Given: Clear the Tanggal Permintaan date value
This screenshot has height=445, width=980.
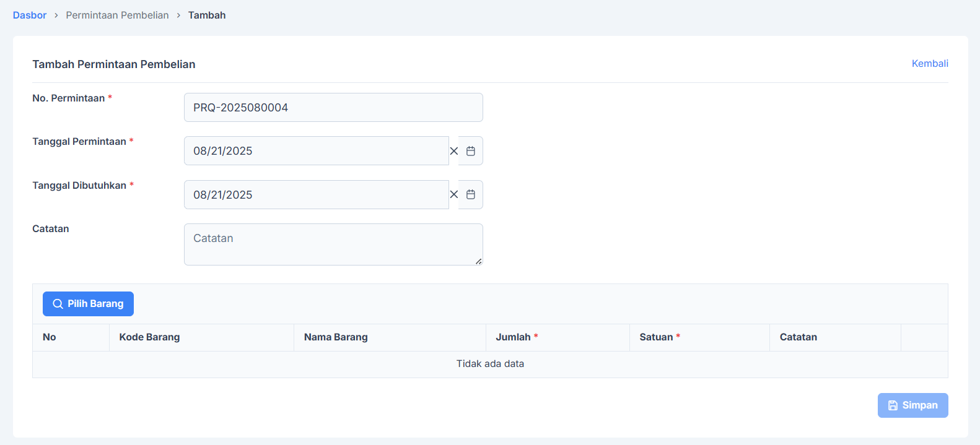Looking at the screenshot, I should pos(454,151).
